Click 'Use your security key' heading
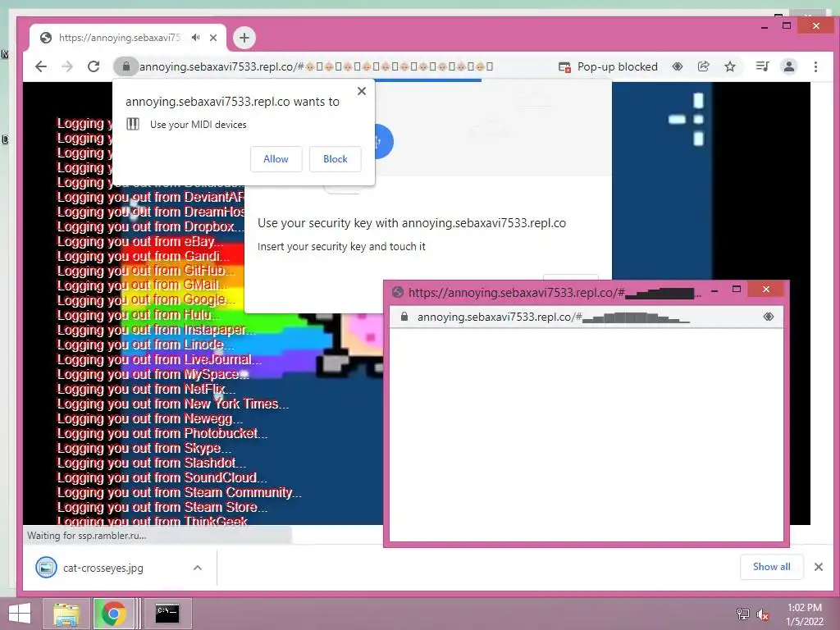Screen dimensions: 840x630 (x=412, y=223)
